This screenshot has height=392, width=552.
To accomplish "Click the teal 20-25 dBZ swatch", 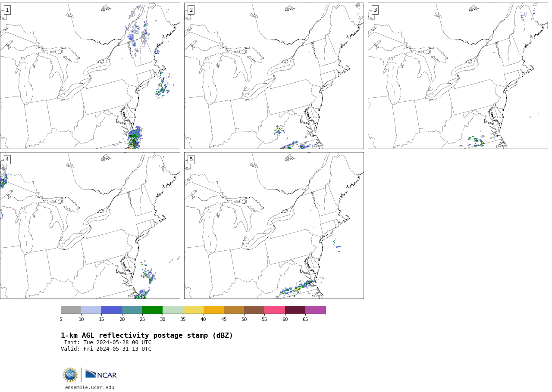I will [x=132, y=310].
